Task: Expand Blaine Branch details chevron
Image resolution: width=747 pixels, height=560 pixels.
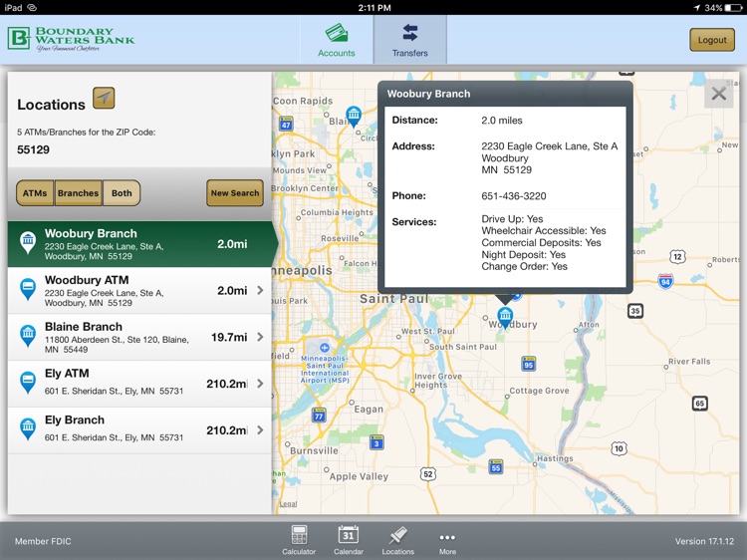Action: click(260, 337)
